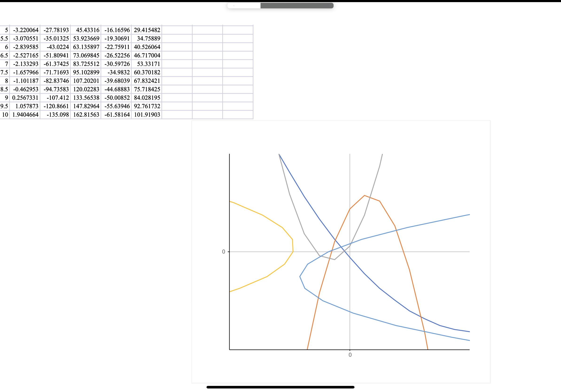
Task: Select cell containing 101.91903
Action: pos(147,115)
